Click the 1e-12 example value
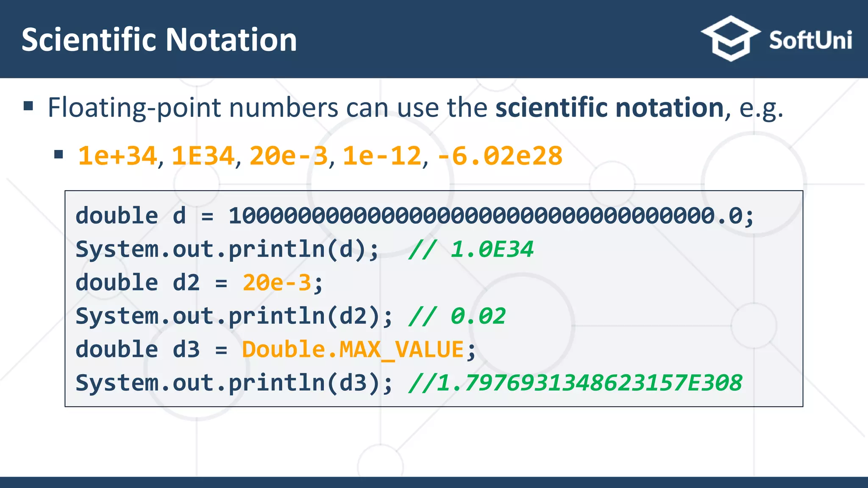Image resolution: width=868 pixels, height=488 pixels. point(382,155)
